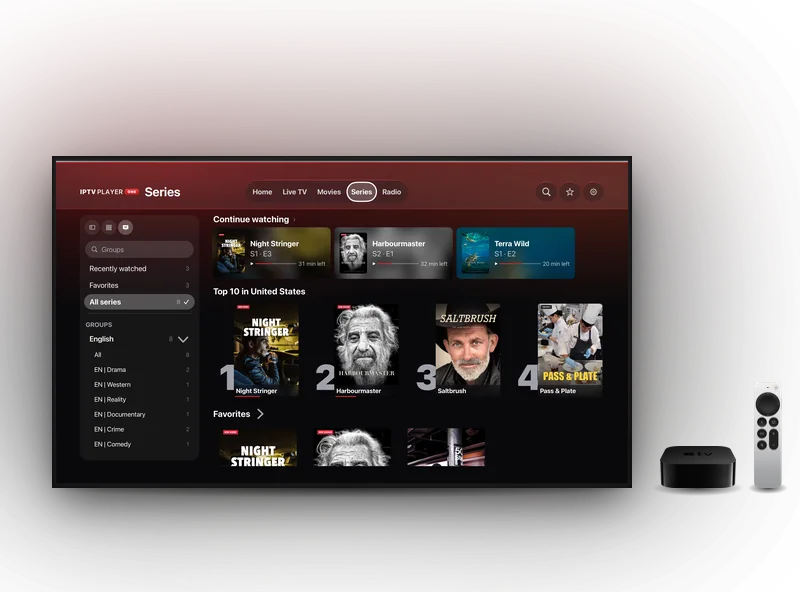Select the EN | Crime group
Image resolution: width=800 pixels, height=592 pixels.
click(139, 429)
